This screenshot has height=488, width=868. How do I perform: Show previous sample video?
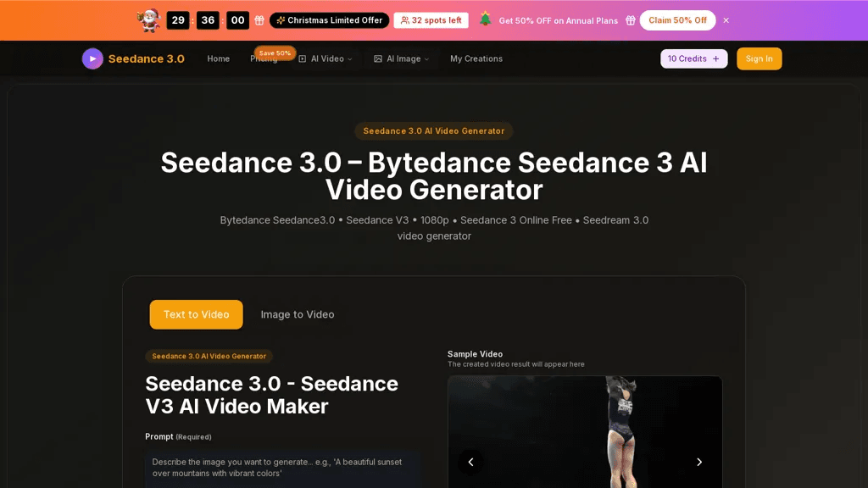[x=470, y=462]
